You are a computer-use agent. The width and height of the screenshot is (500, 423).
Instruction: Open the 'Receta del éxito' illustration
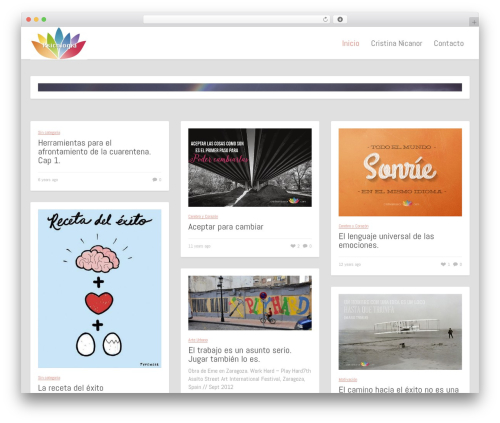click(x=100, y=289)
